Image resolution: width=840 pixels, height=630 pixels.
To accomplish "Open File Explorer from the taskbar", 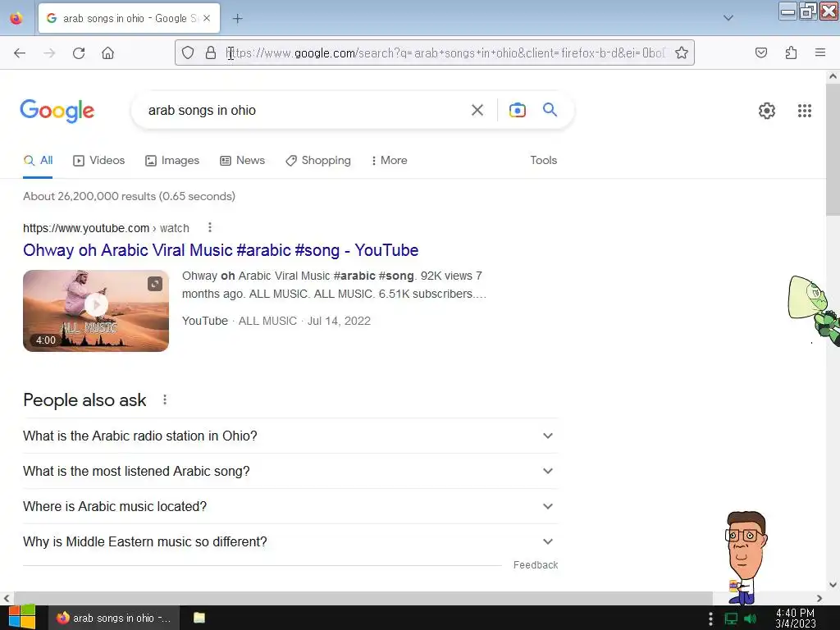I will [x=199, y=618].
